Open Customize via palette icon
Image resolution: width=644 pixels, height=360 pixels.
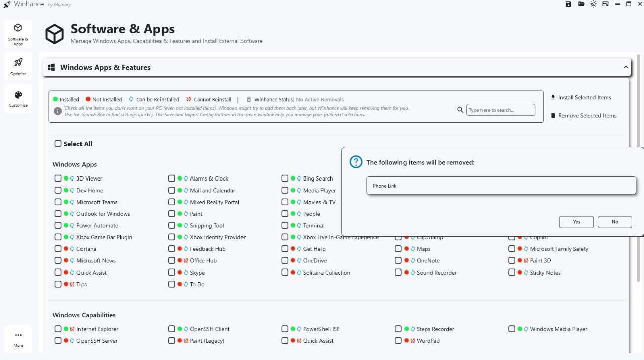click(x=18, y=99)
